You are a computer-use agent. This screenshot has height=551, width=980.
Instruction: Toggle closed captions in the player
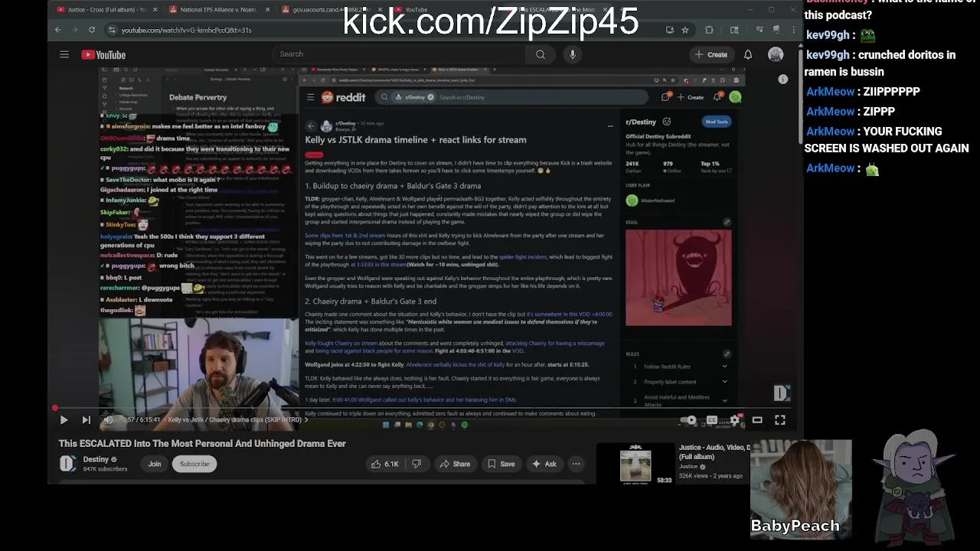click(712, 419)
